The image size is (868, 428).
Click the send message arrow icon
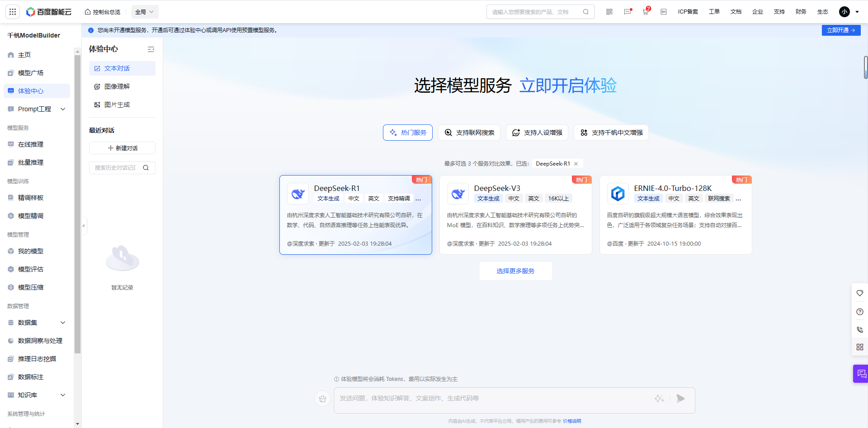click(x=681, y=399)
